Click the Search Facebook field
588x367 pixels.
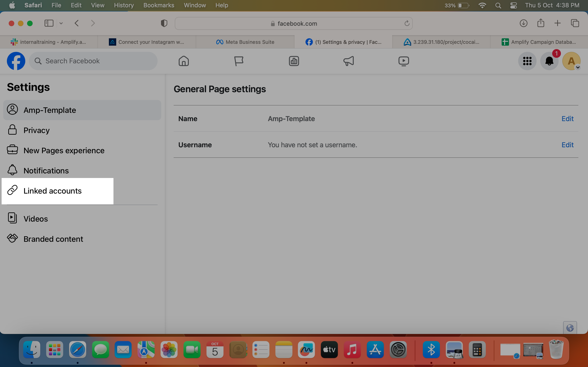pyautogui.click(x=93, y=61)
